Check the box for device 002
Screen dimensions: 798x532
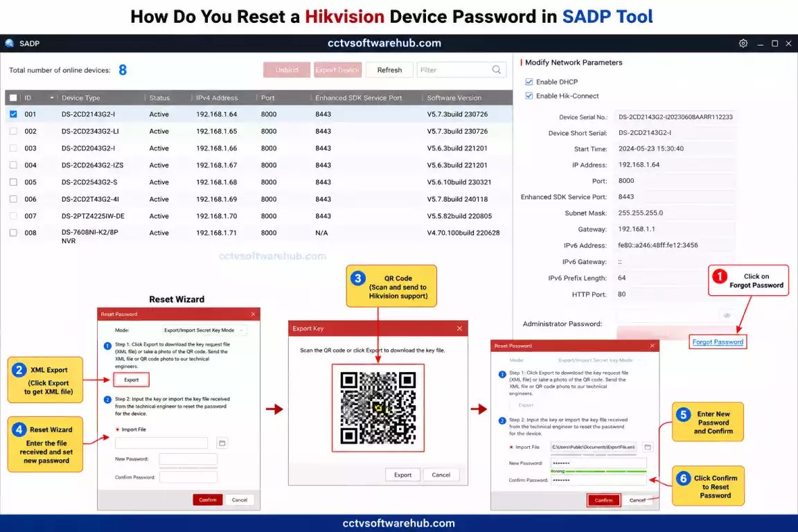coord(13,132)
